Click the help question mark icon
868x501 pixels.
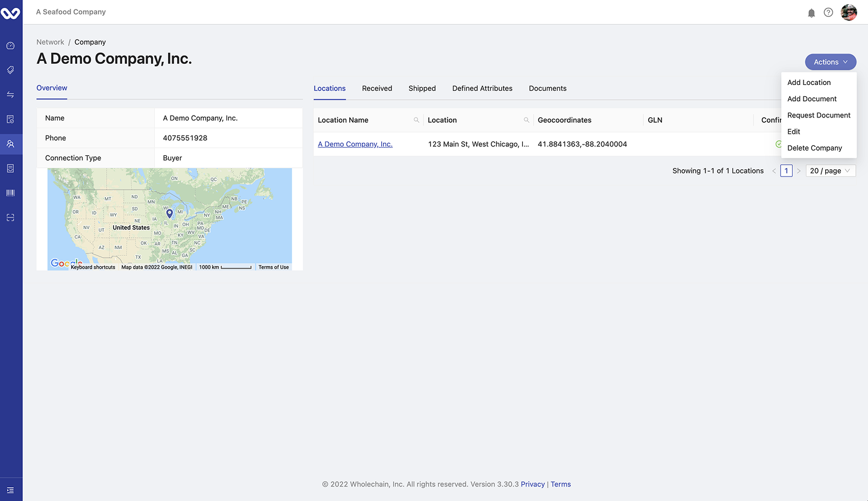tap(828, 13)
